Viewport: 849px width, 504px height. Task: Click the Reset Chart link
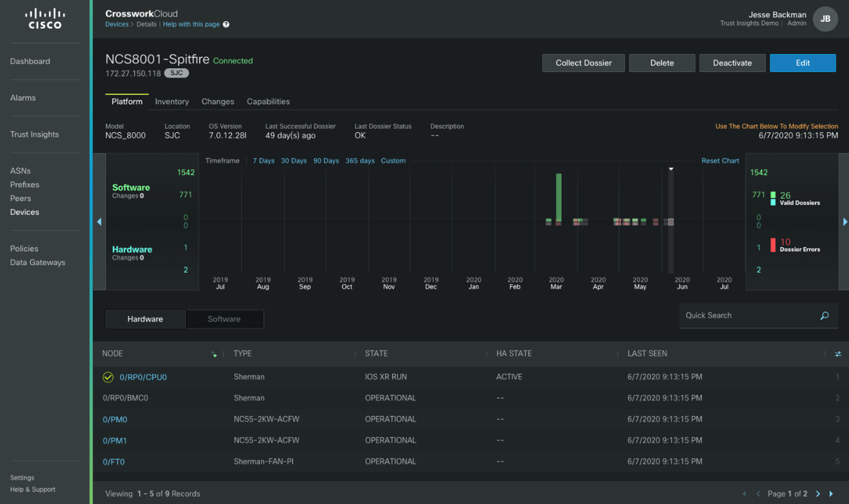[720, 160]
